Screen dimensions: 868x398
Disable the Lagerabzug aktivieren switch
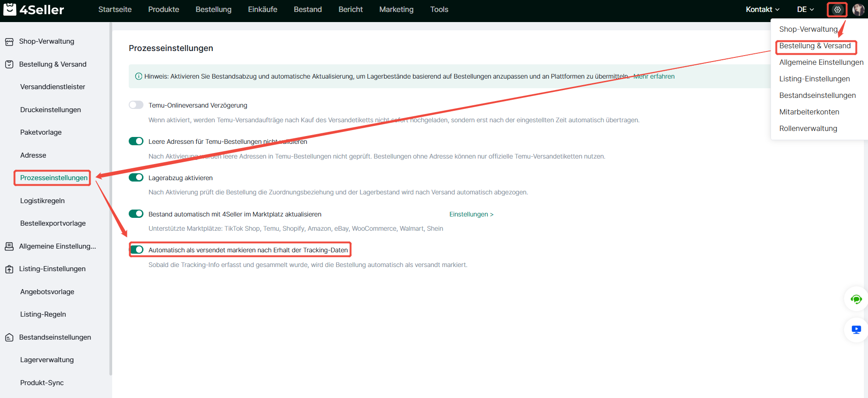(x=136, y=177)
